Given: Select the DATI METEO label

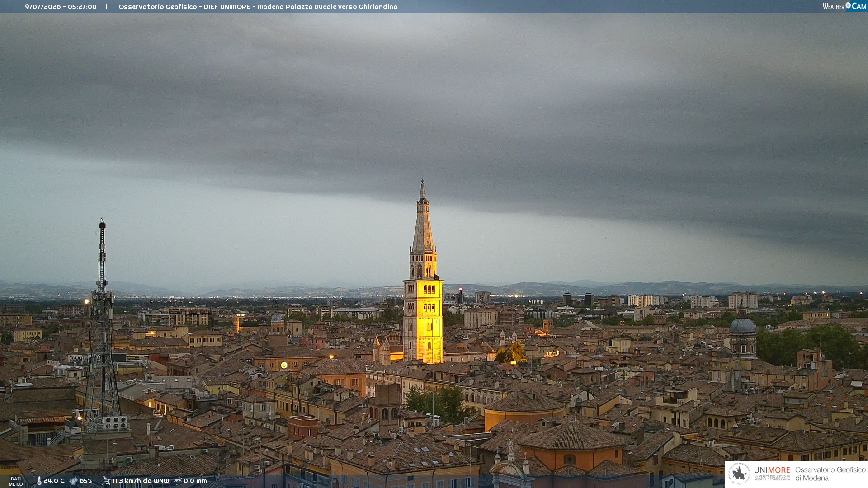Looking at the screenshot, I should click(x=16, y=481).
